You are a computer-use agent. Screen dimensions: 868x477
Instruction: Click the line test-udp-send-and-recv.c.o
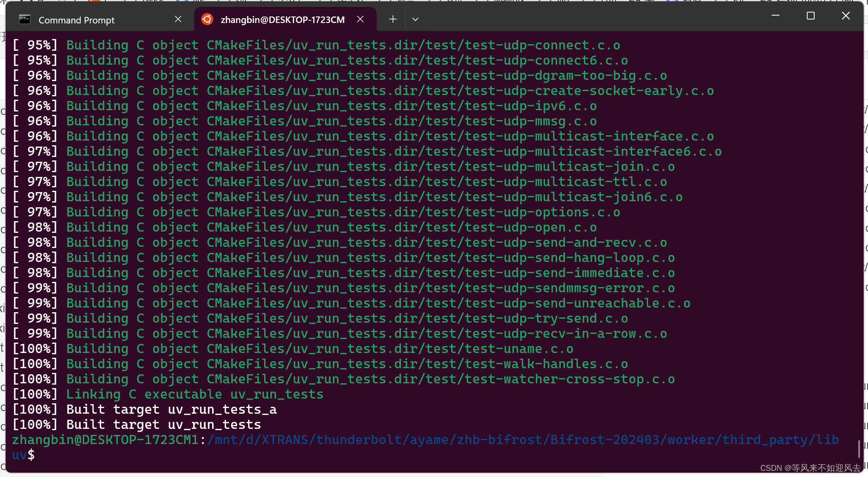click(x=340, y=242)
